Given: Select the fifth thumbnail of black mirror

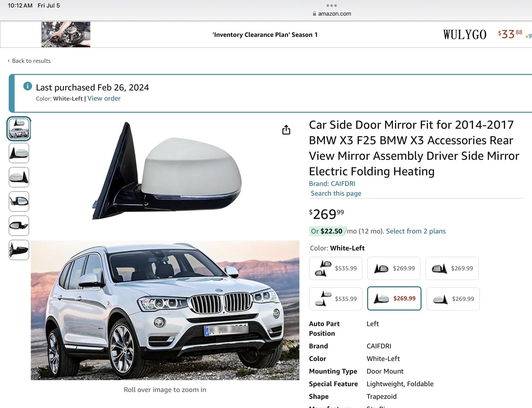Looking at the screenshot, I should (x=19, y=226).
